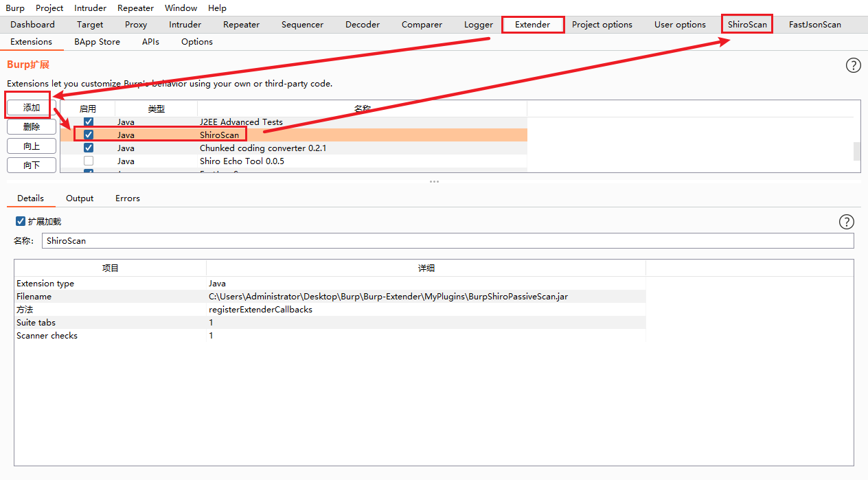Click the 名称 input field containing ShiroScan

[x=448, y=241]
